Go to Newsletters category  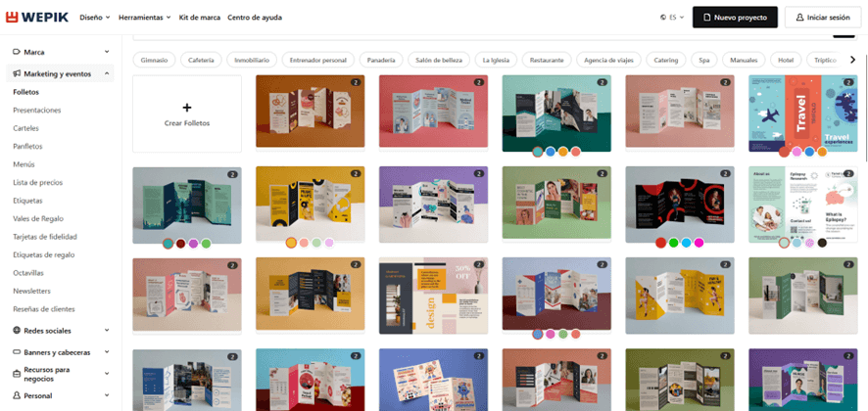pyautogui.click(x=31, y=291)
